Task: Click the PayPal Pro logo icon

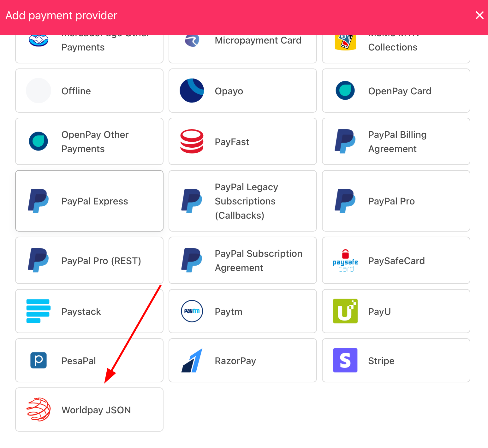Action: tap(345, 201)
